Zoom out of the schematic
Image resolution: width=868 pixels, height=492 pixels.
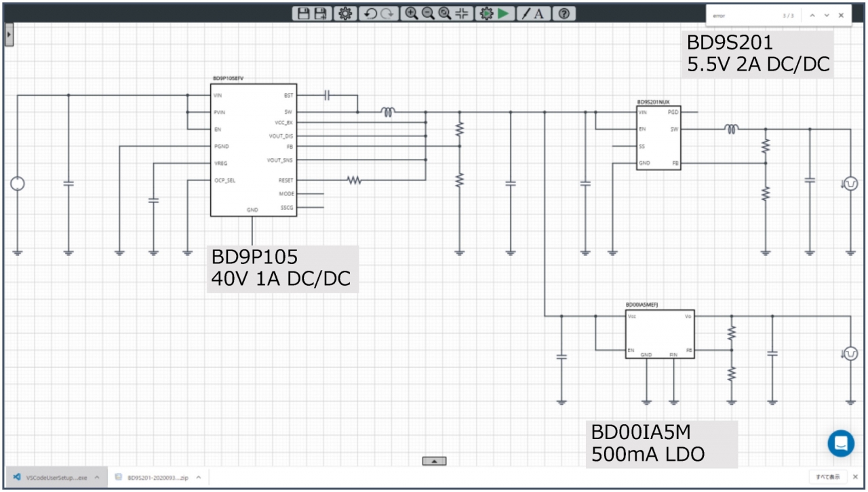[x=428, y=14]
